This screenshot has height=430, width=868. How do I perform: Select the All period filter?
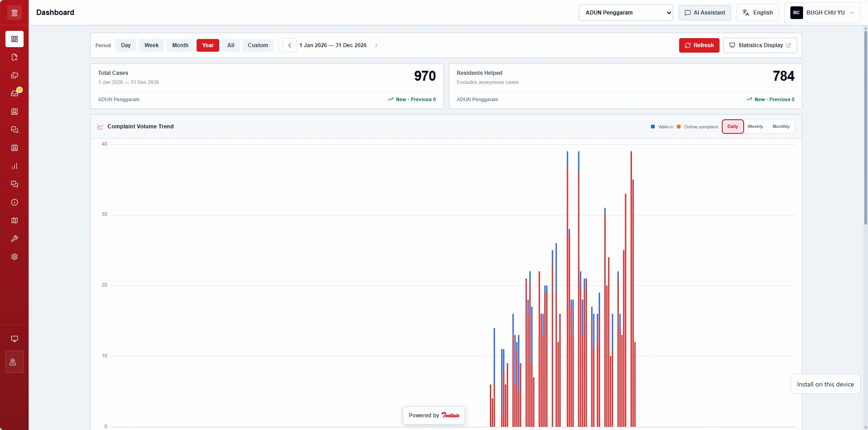[x=231, y=45]
